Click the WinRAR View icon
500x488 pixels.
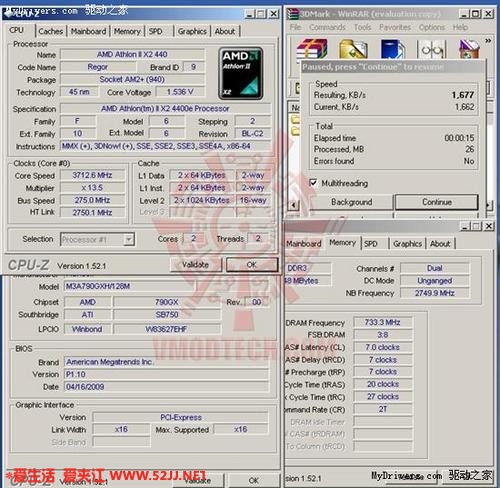coord(432,50)
